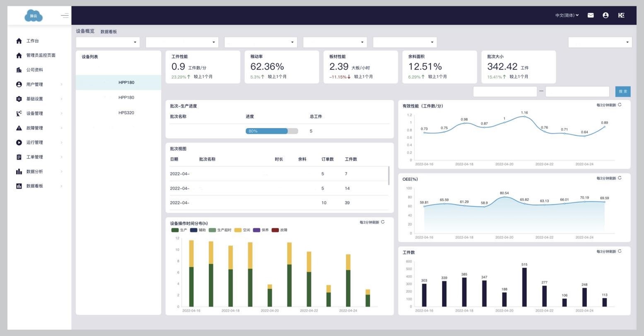644x336 pixels.
Task: Refresh the OEE(%) chart with its reload icon
Action: 620,178
